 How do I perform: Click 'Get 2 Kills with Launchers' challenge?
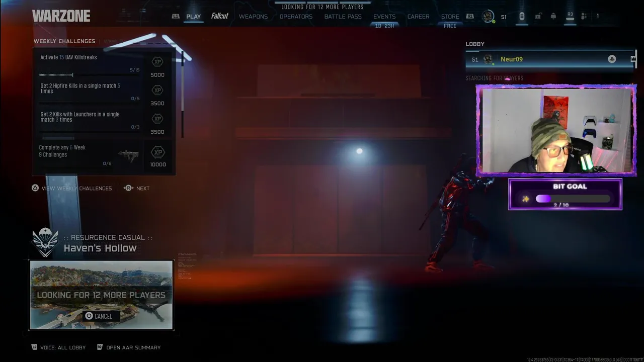tap(80, 117)
